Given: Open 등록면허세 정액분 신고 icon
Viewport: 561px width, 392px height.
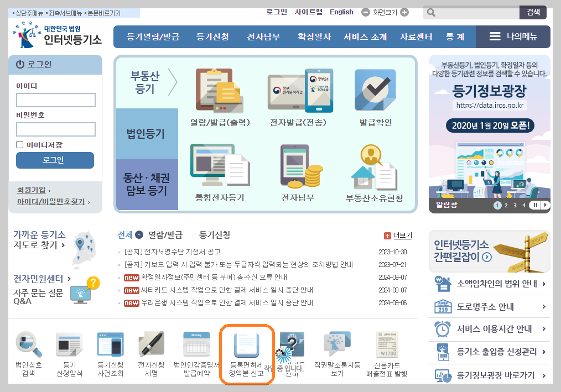Looking at the screenshot, I should click(x=246, y=346).
